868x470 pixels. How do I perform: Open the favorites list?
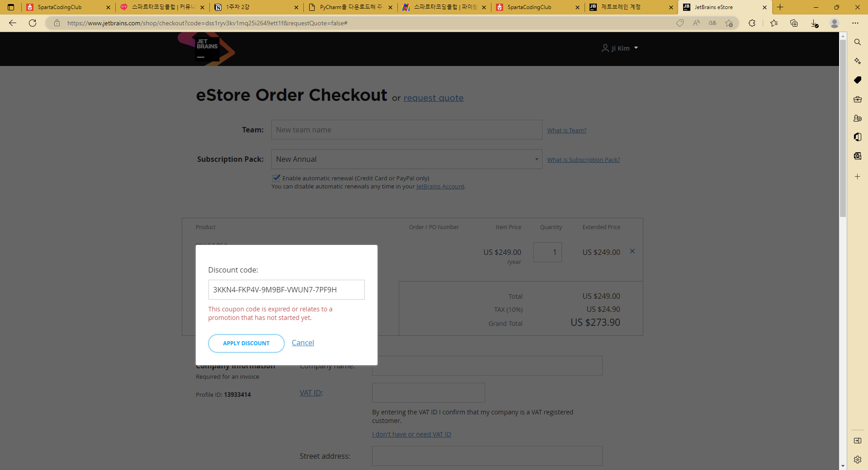pyautogui.click(x=774, y=23)
